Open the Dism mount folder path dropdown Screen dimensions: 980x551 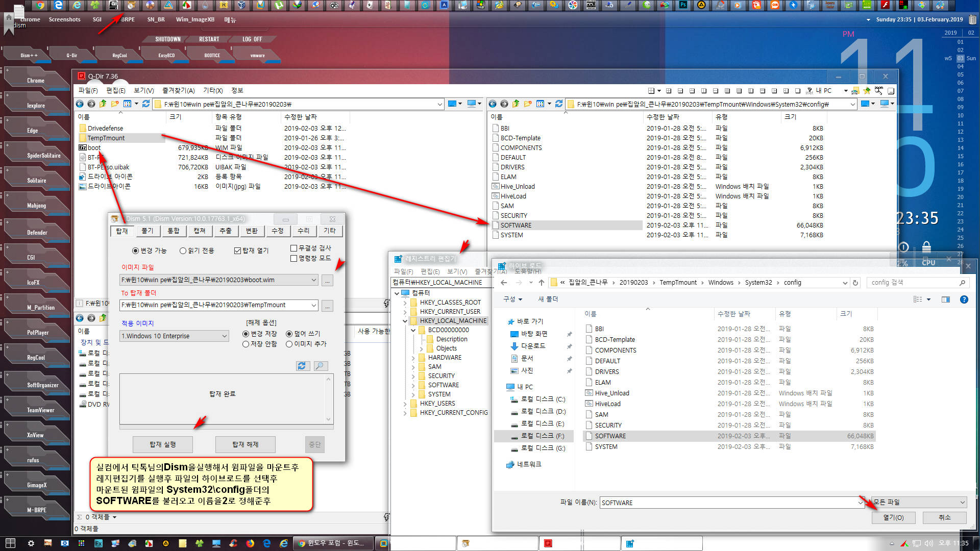[x=313, y=305]
